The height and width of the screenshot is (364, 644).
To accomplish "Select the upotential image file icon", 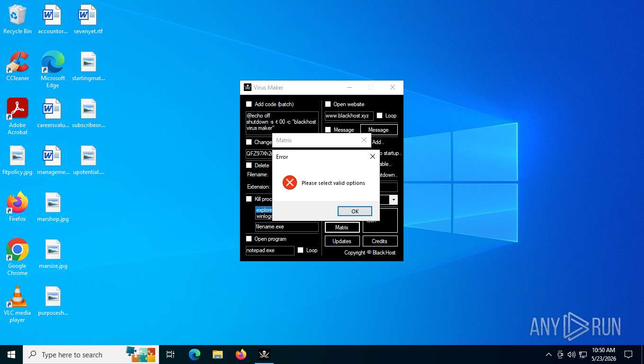I will click(88, 160).
